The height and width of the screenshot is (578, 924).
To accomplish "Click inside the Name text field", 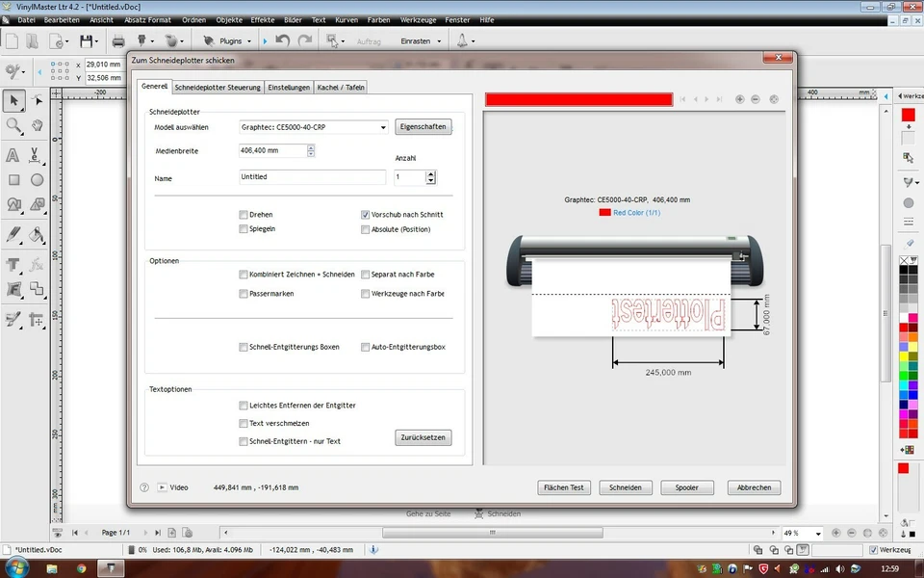I will 313,177.
